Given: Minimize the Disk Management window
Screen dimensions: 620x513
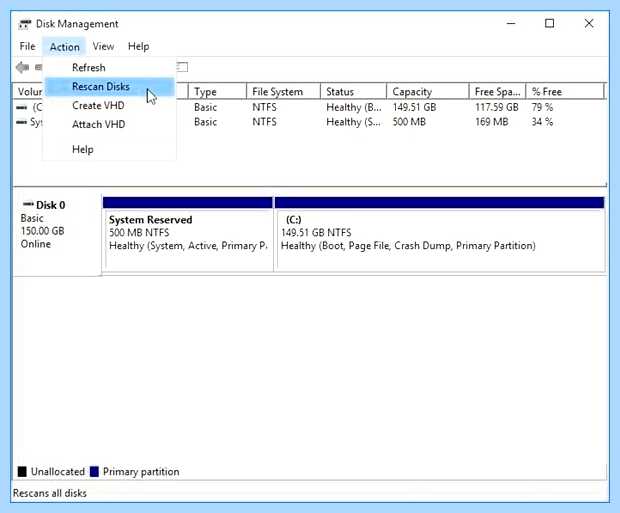Looking at the screenshot, I should coord(511,24).
